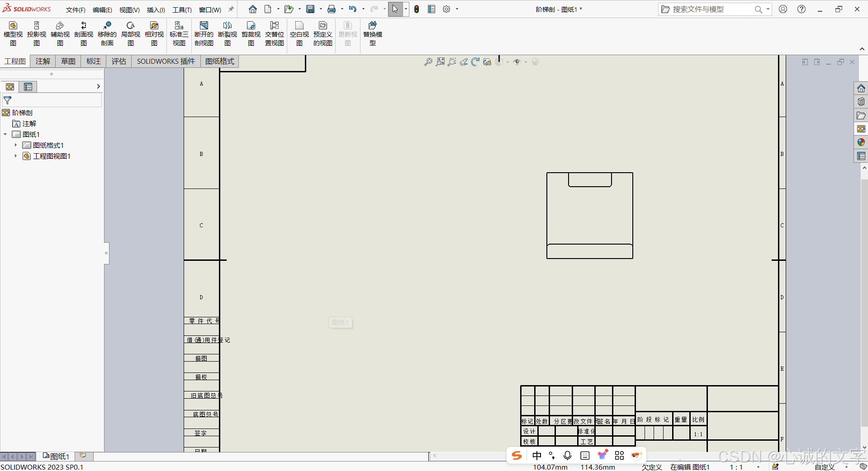Click the New document icon
This screenshot has height=471, width=868.
[268, 9]
